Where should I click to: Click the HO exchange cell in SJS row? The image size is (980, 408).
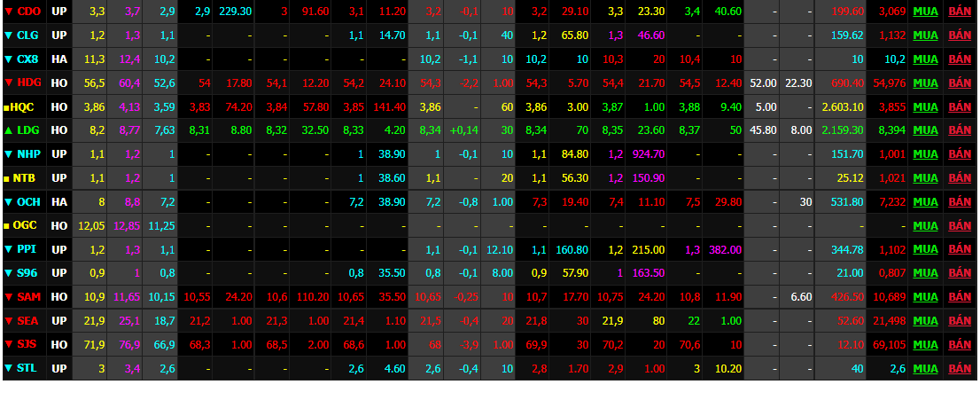[x=59, y=344]
